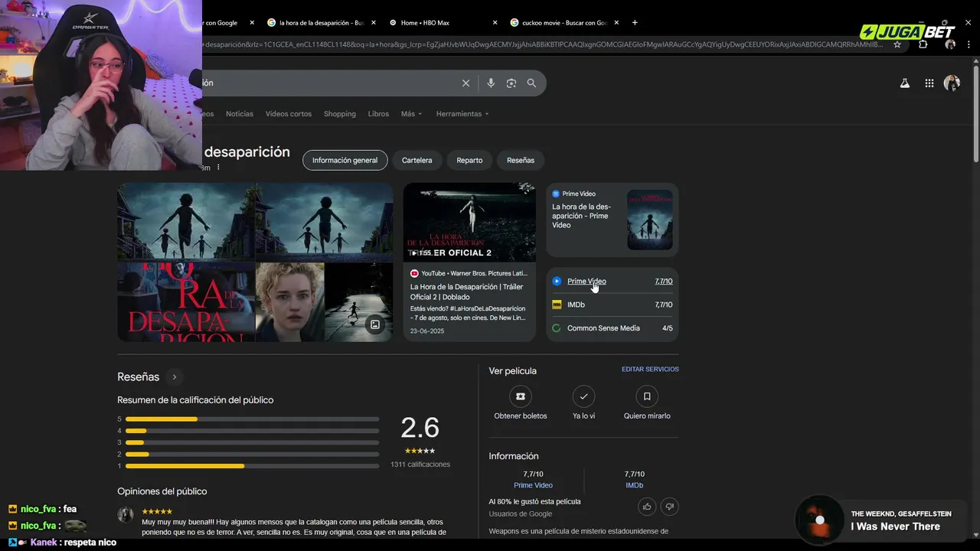Add to watchlist with Quiero mirarlo
Screen dimensions: 980x551
coord(647,396)
